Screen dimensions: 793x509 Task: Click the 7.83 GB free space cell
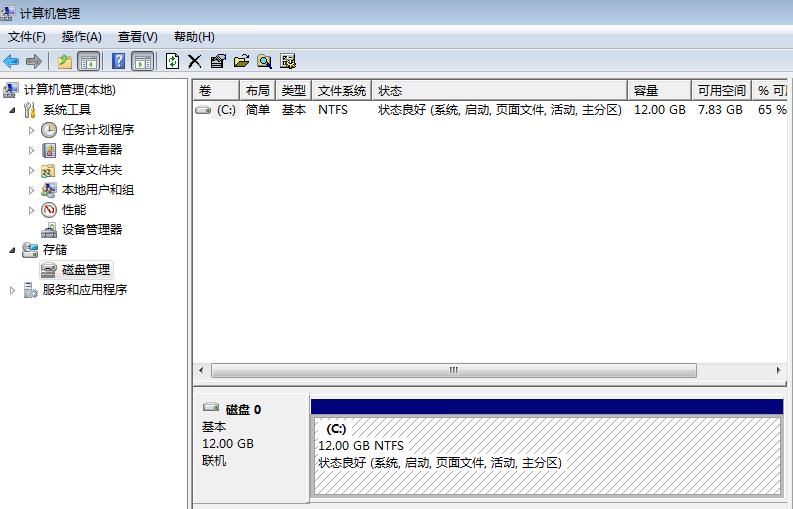coord(720,110)
